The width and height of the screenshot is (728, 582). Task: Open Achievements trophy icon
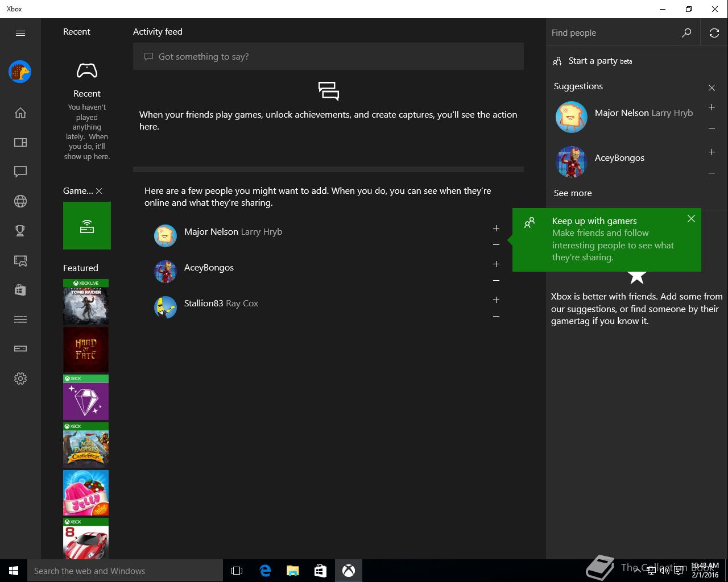tap(20, 231)
